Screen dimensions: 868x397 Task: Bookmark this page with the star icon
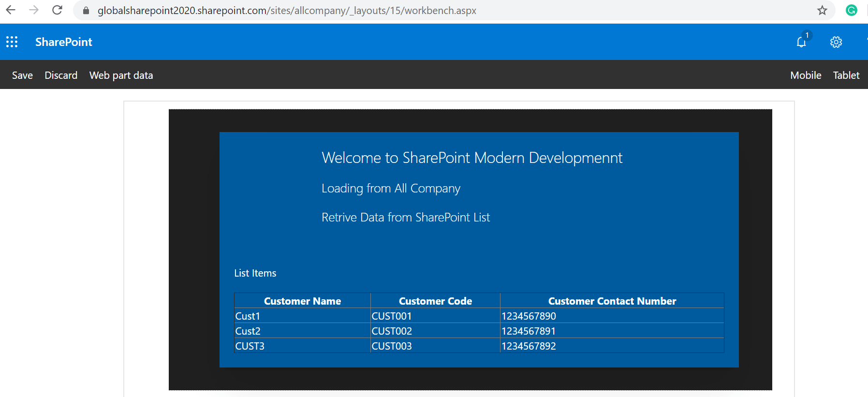click(x=822, y=10)
